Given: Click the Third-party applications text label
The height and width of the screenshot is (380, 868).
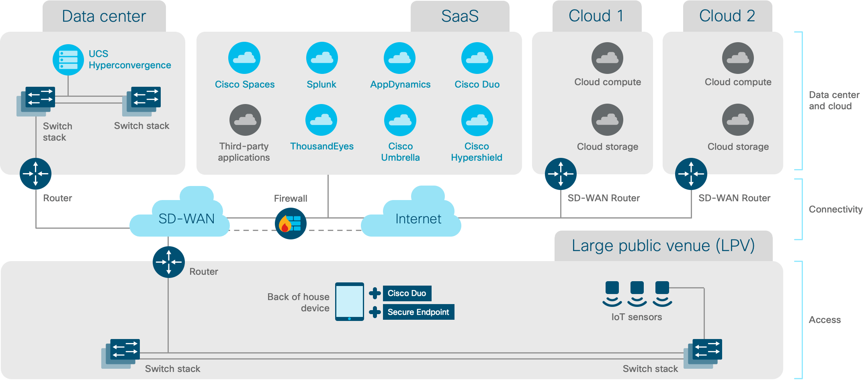Looking at the screenshot, I should click(x=244, y=152).
